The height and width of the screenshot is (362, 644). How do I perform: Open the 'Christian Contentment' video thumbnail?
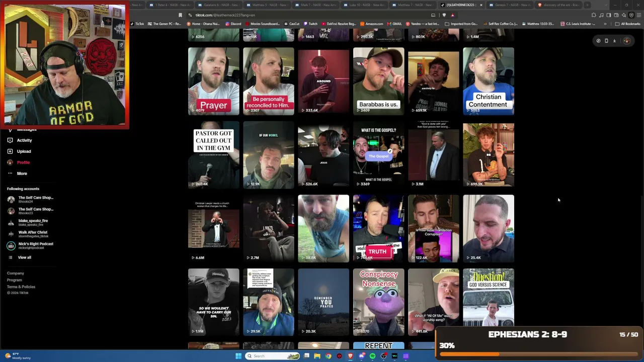point(489,81)
